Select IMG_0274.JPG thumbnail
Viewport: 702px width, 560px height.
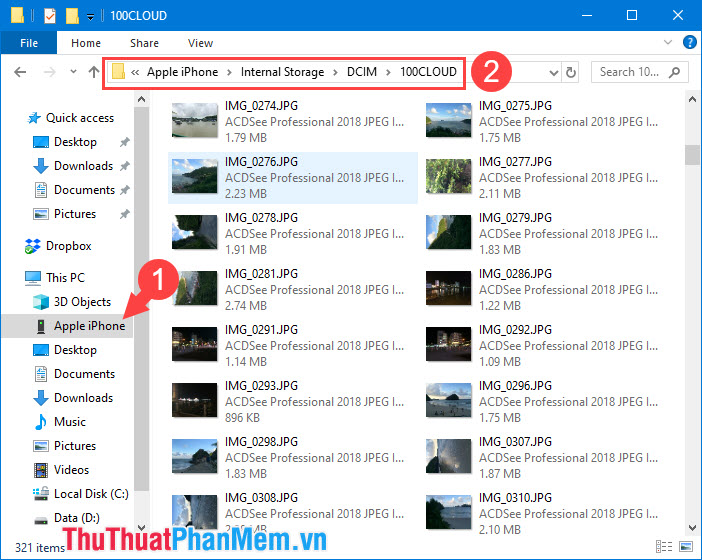[x=194, y=120]
